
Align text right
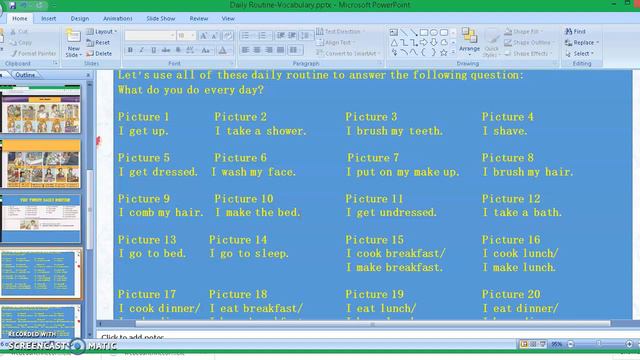269,50
